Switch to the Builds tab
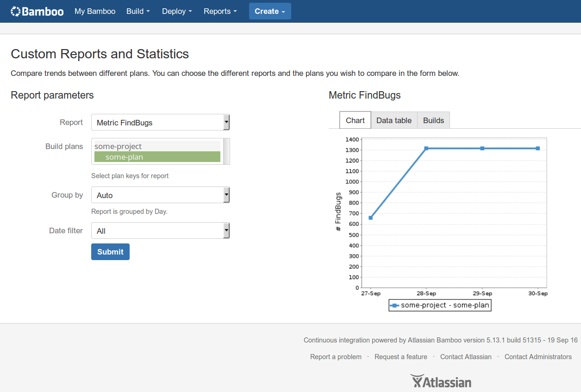This screenshot has width=581, height=392. pyautogui.click(x=433, y=120)
